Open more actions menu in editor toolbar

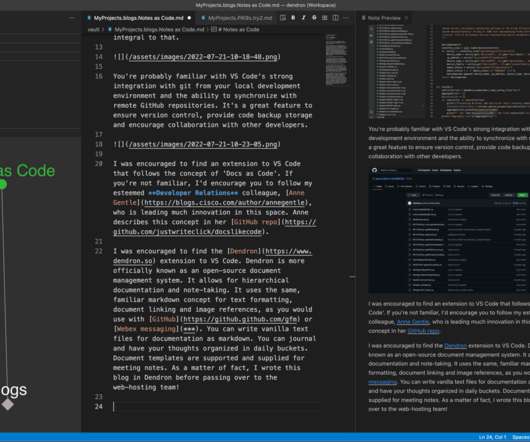pyautogui.click(x=346, y=18)
